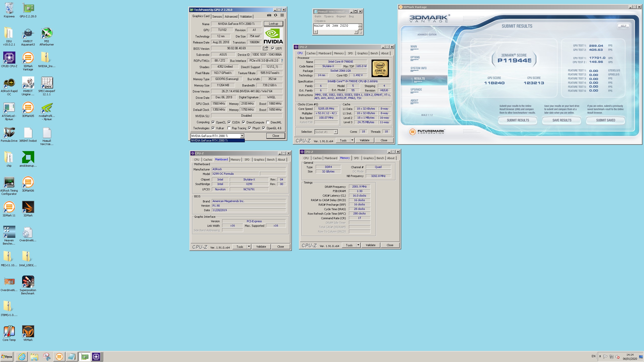644x362 pixels.
Task: Switch to Sensors tab in GPU-Z
Action: pos(217,16)
